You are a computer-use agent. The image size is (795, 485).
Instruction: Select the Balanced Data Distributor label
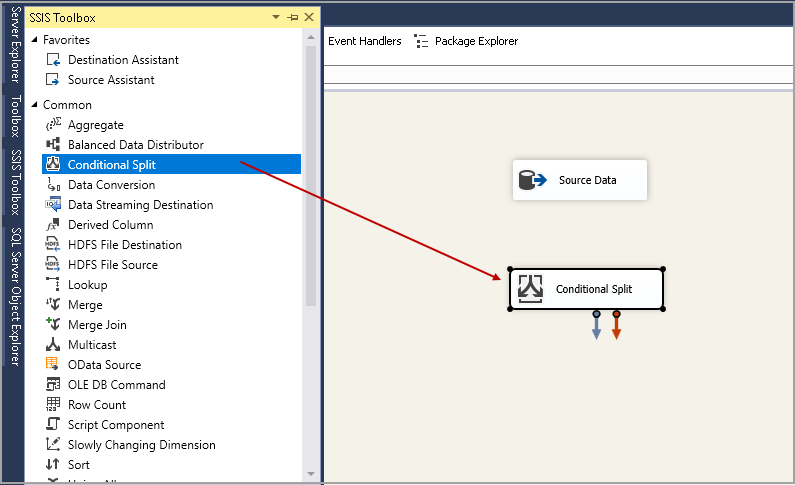click(x=136, y=144)
